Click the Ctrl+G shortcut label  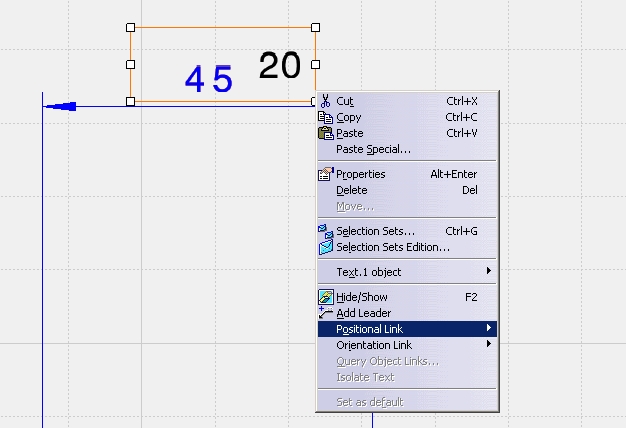point(462,231)
